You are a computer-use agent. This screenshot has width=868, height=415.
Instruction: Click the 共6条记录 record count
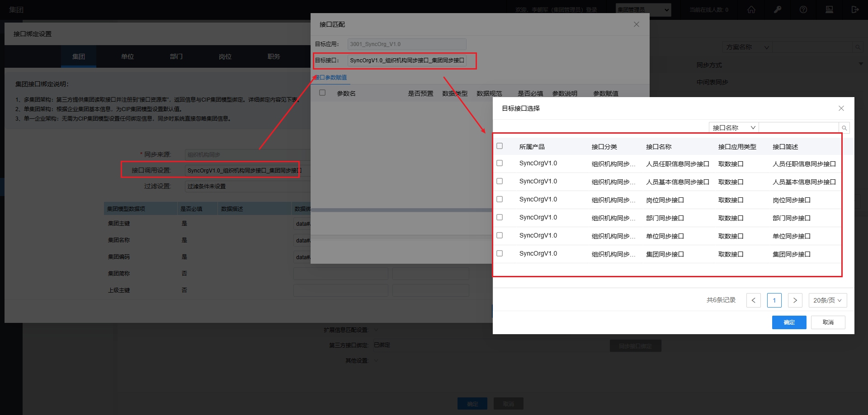(721, 300)
